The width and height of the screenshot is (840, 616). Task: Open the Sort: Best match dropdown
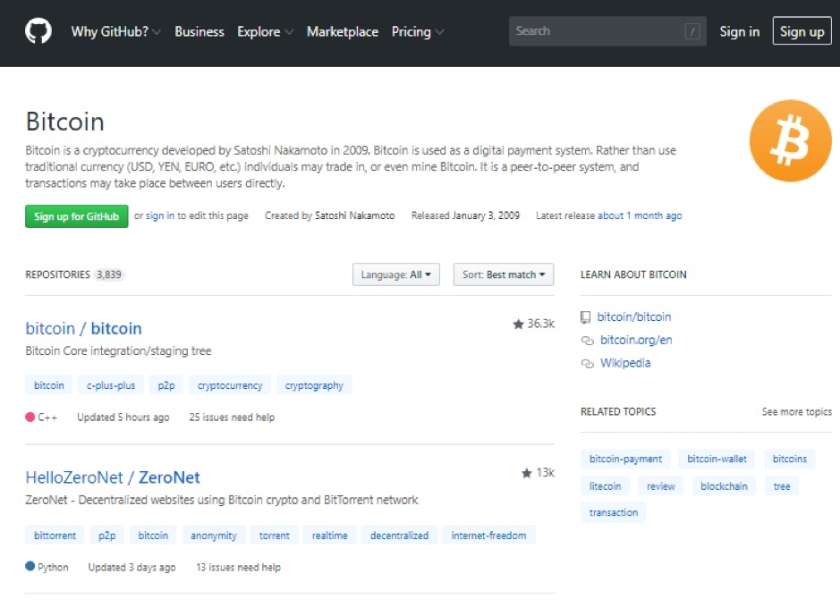(504, 274)
